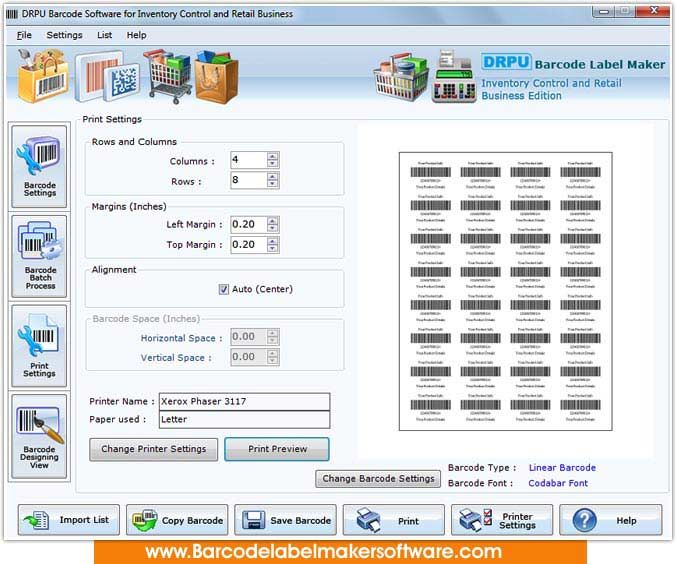Open the File menu
Viewport: 676px width, 564px height.
pos(24,35)
